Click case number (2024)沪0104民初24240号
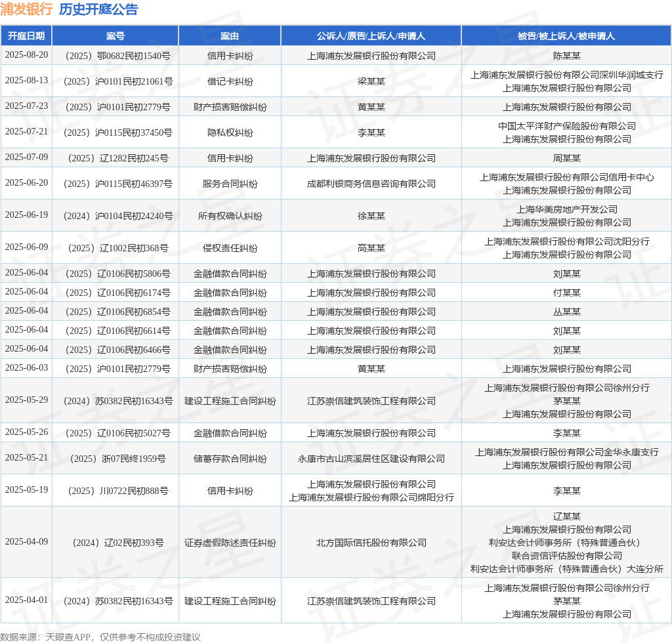This screenshot has width=672, height=643. click(x=115, y=216)
